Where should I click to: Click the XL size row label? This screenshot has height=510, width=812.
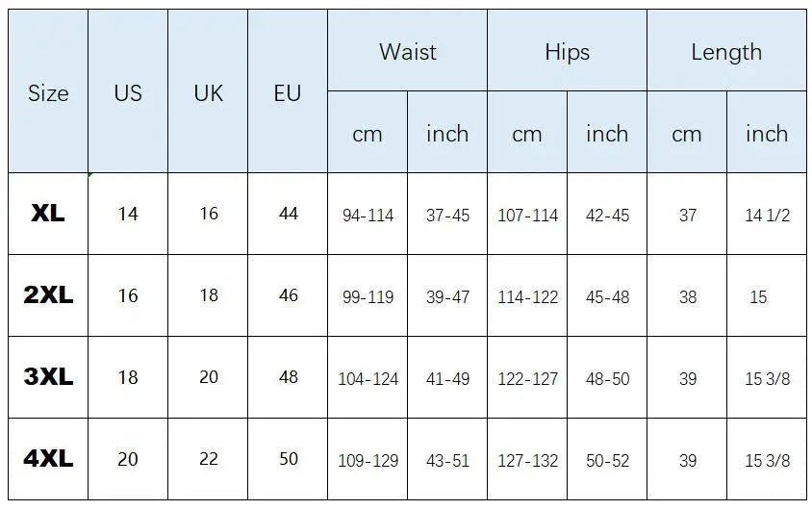48,214
